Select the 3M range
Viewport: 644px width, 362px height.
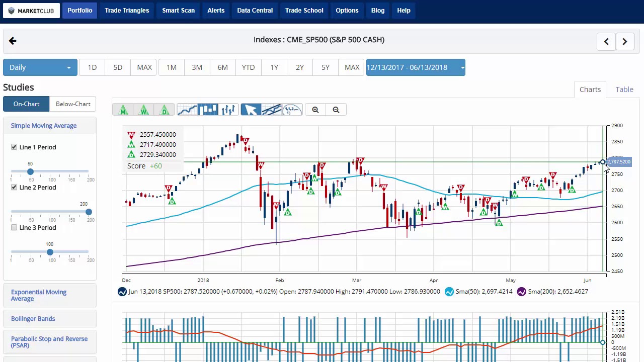pos(197,67)
